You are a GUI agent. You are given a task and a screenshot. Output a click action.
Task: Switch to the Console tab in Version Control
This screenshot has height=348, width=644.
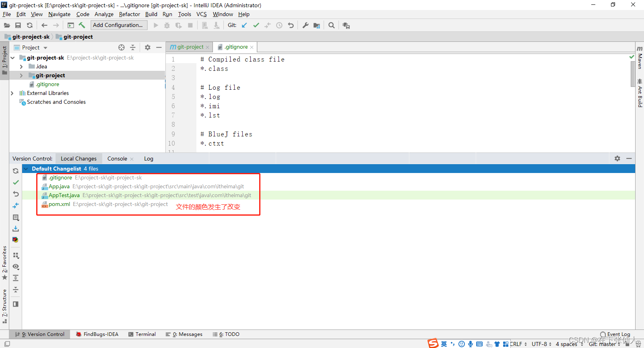117,159
